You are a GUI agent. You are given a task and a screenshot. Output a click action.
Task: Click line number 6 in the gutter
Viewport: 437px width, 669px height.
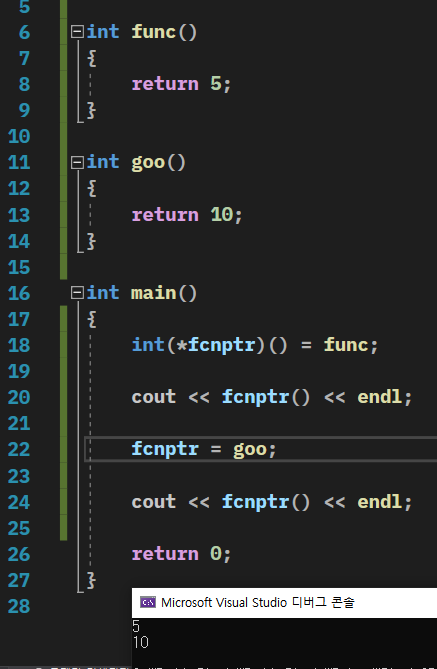tap(24, 32)
